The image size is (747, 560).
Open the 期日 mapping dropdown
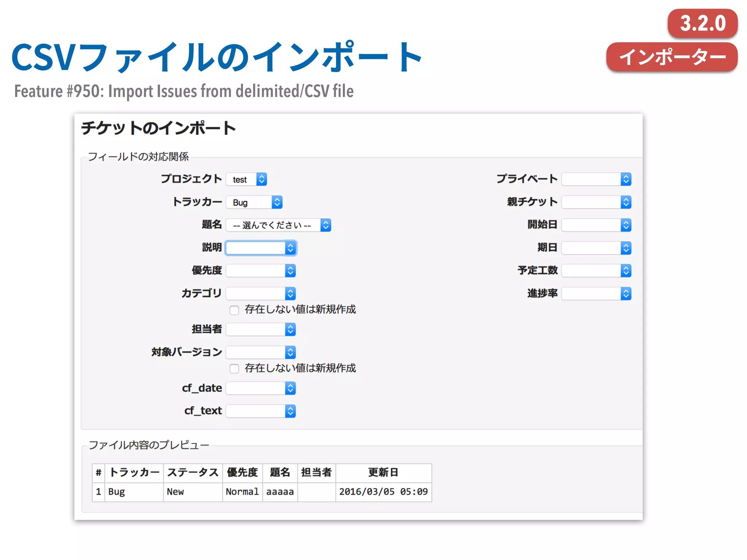coord(596,248)
